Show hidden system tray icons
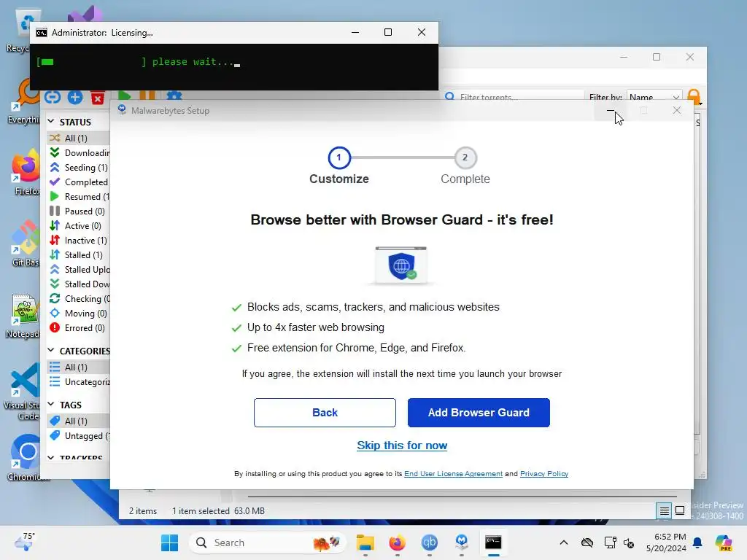747x560 pixels. click(564, 542)
